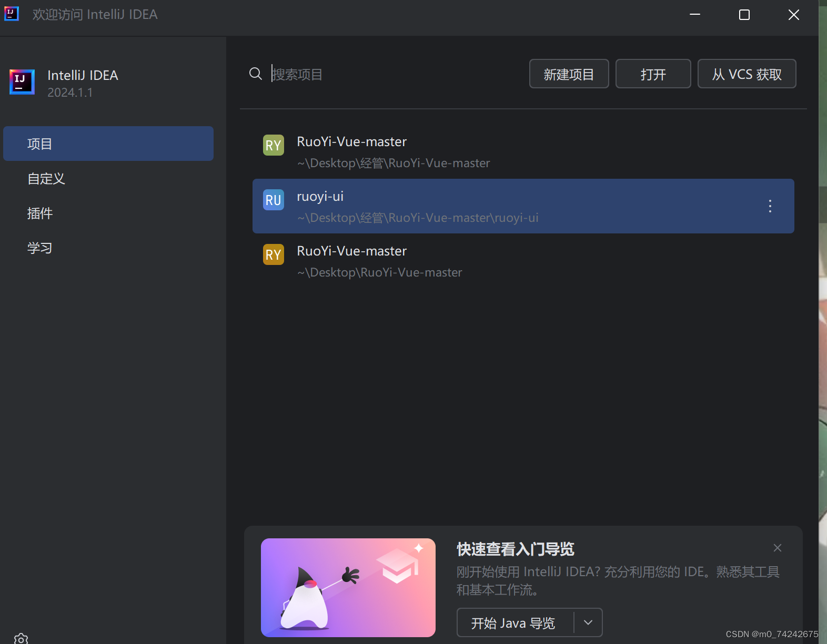Open the Plugins (插件) tab
This screenshot has height=644, width=827.
pos(108,213)
